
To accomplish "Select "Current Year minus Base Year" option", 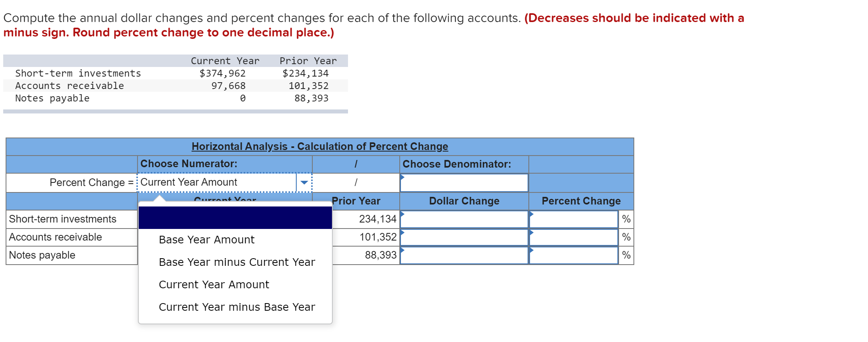I will tap(237, 307).
